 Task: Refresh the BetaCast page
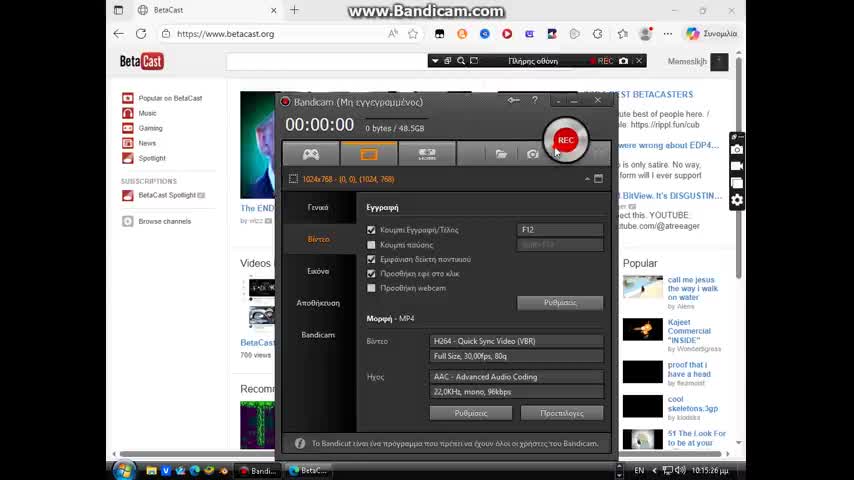click(141, 34)
